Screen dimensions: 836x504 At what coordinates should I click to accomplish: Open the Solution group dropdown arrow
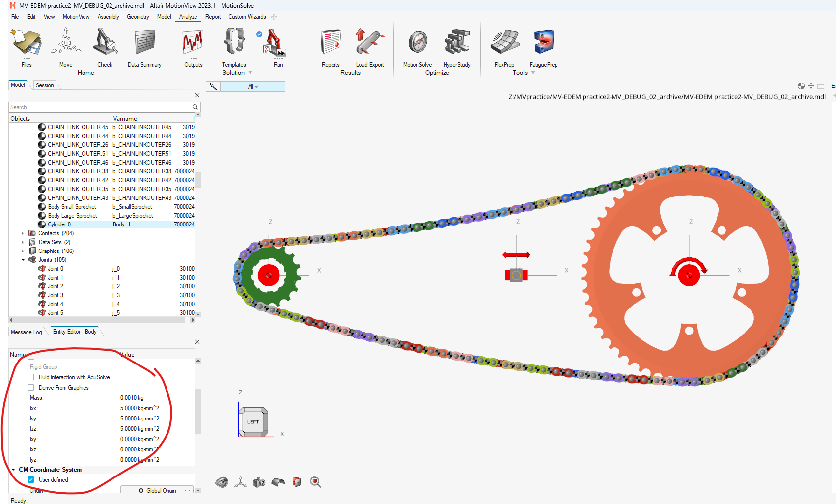point(251,73)
